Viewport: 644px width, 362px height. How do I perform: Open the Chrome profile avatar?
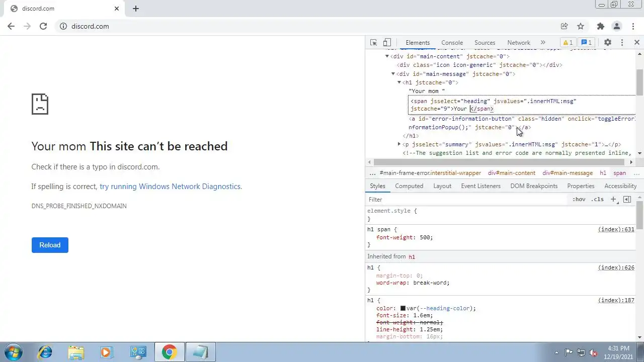coord(616,26)
